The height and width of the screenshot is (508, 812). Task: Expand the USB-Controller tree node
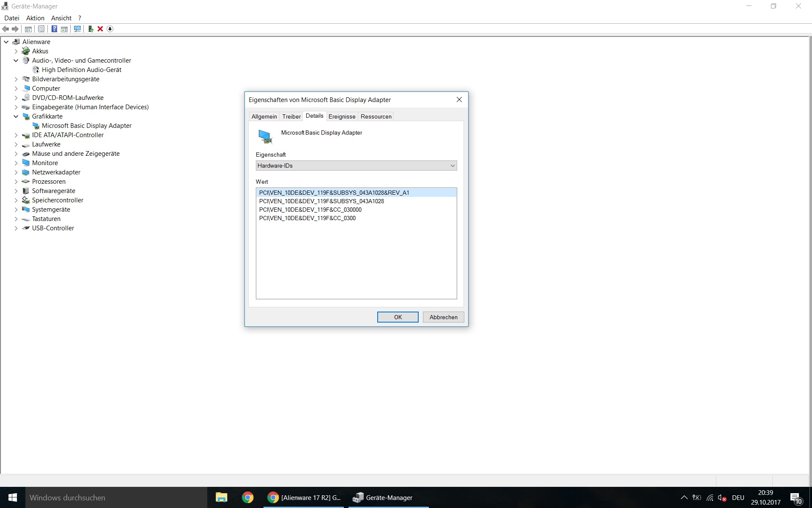coord(16,228)
